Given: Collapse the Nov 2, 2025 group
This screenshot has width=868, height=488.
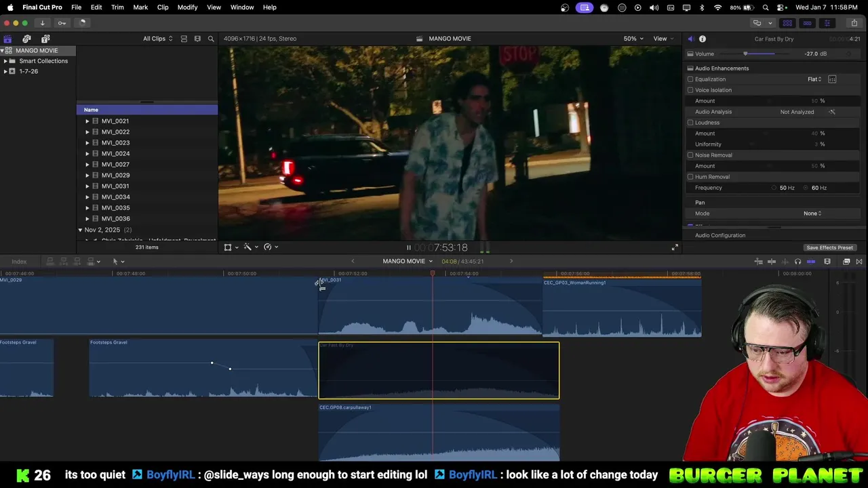Looking at the screenshot, I should tap(80, 230).
